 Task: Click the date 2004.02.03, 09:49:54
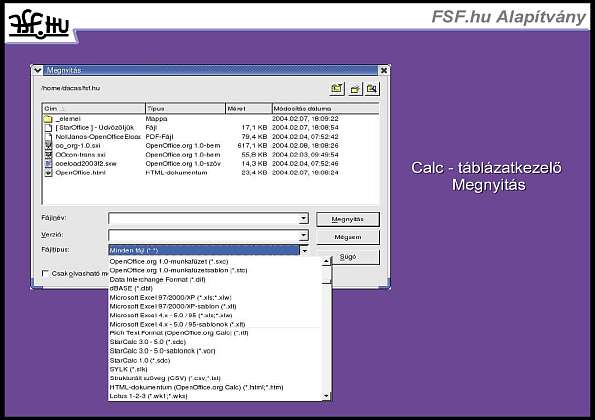(305, 155)
